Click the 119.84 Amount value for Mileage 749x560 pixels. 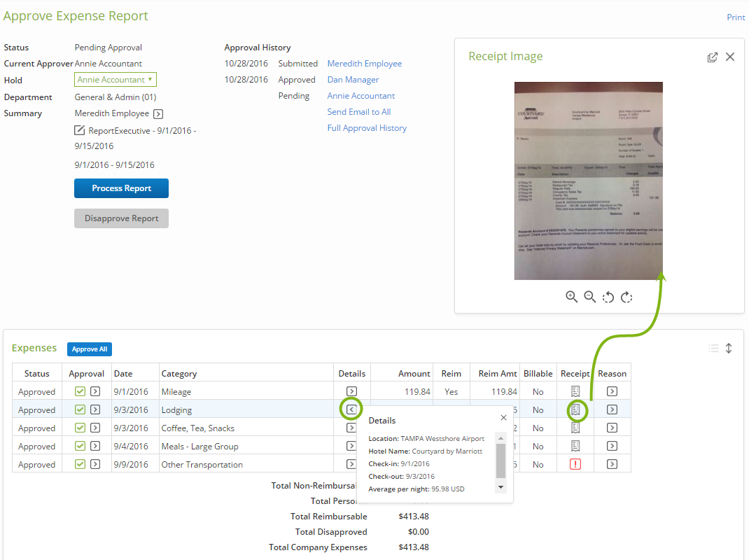[417, 392]
